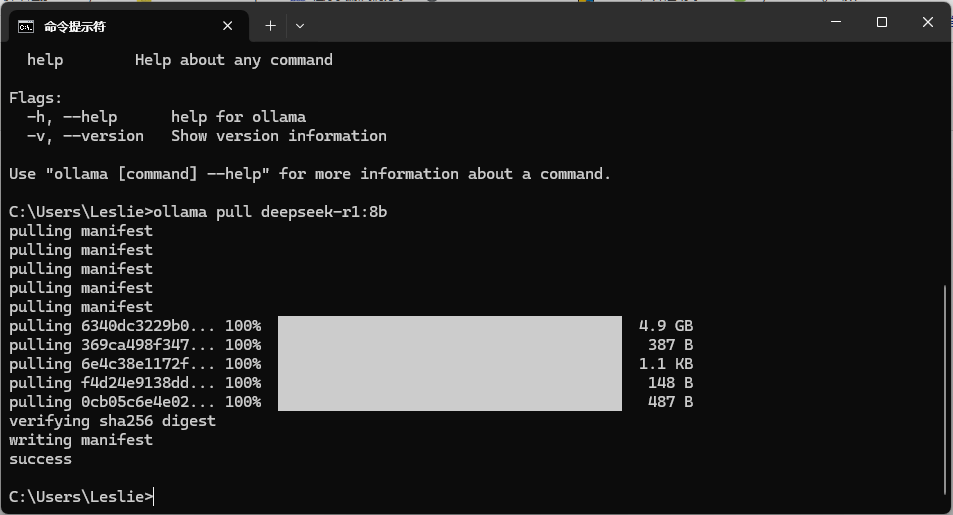The image size is (953, 515).
Task: Click the "verifying sha256 digest" line
Action: (112, 421)
